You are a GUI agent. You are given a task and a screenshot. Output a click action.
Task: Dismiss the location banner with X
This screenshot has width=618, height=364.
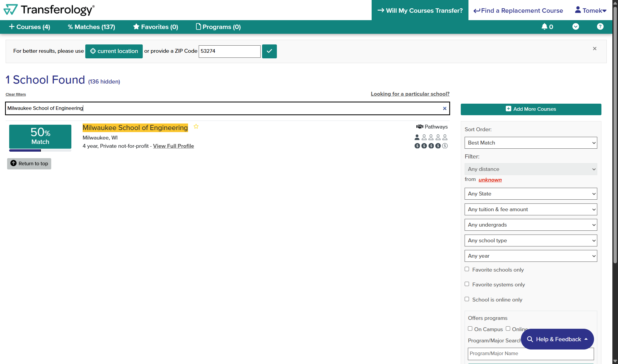pos(595,49)
